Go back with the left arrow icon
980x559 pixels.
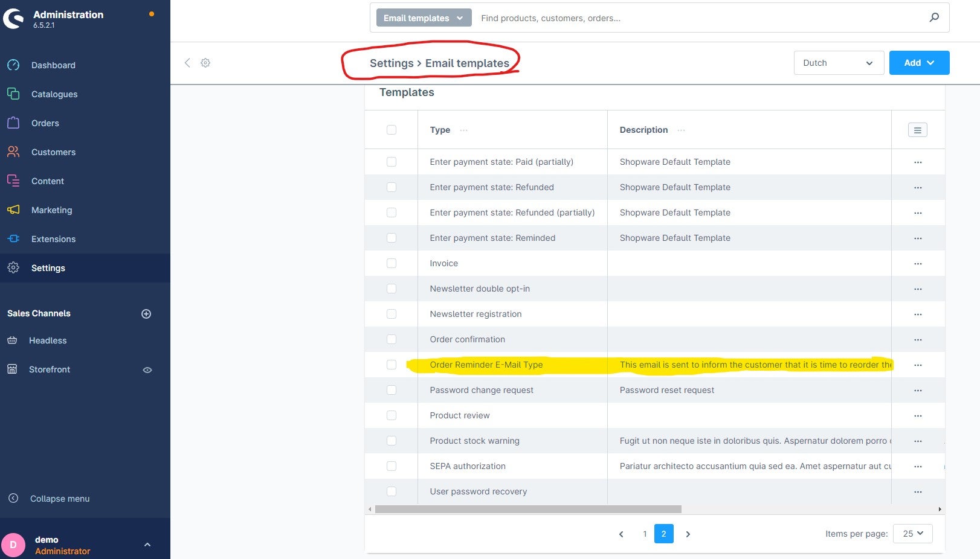[187, 63]
